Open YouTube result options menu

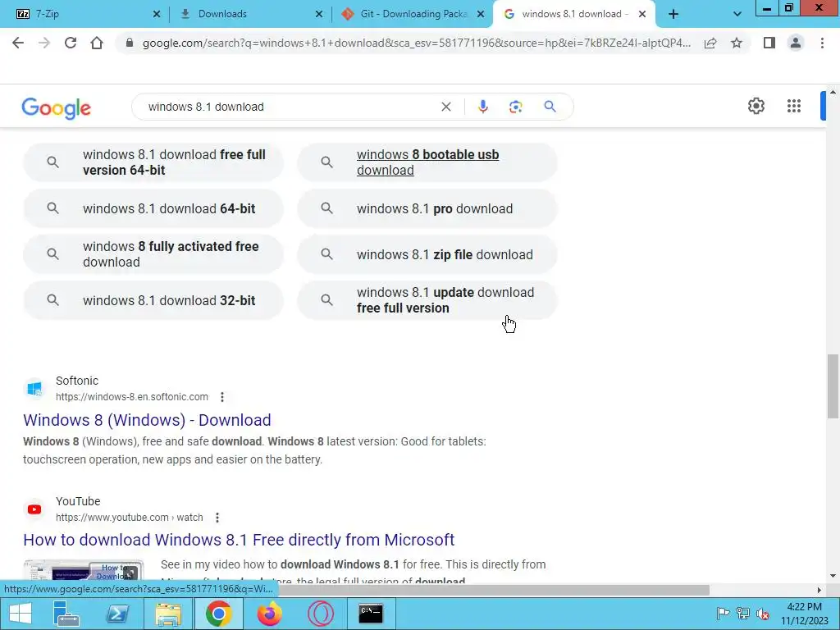tap(217, 518)
